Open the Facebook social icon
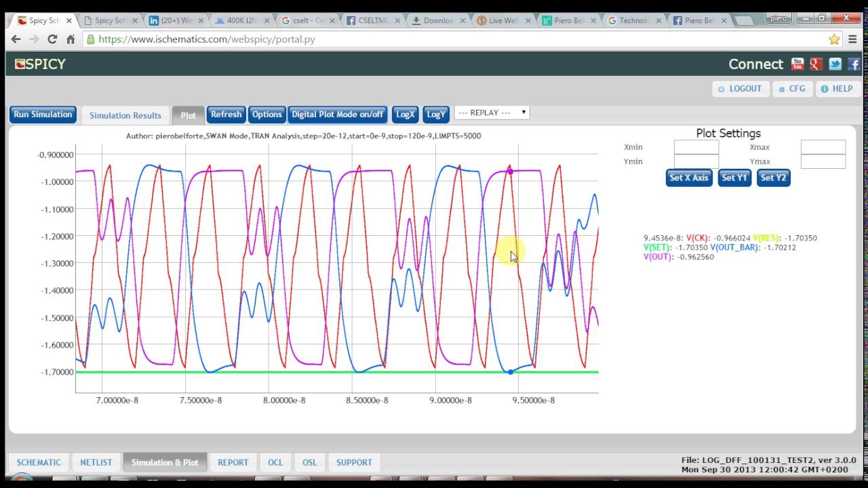This screenshot has height=488, width=868. tap(854, 64)
